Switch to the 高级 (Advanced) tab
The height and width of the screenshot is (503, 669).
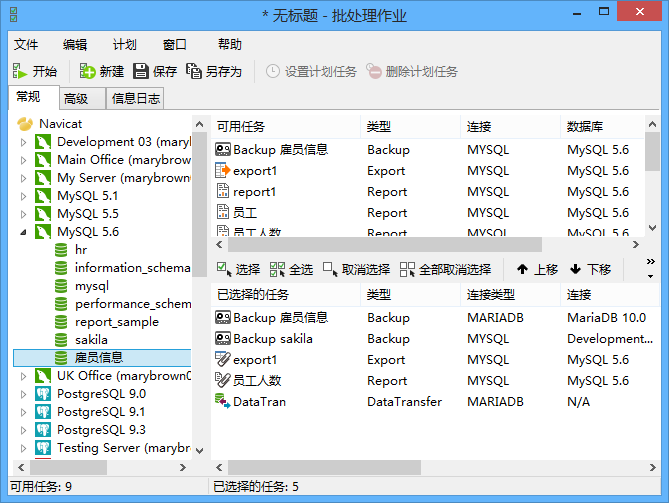[x=82, y=99]
